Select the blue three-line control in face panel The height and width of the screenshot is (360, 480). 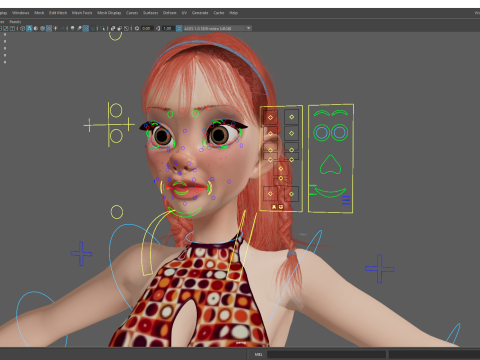346,200
